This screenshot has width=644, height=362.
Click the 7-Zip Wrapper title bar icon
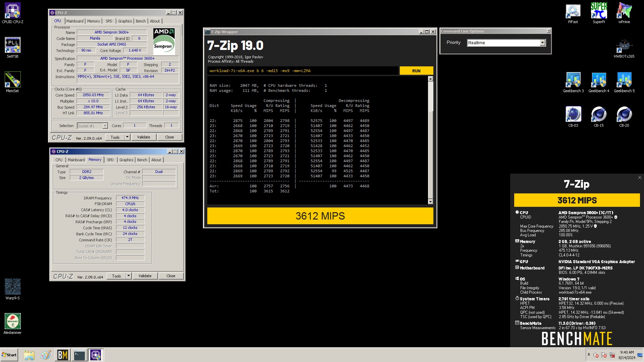click(208, 32)
